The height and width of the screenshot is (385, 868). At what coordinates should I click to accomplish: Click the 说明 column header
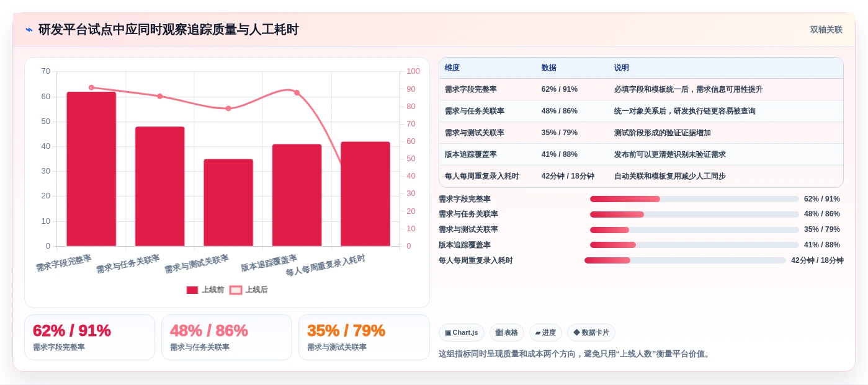tap(622, 68)
